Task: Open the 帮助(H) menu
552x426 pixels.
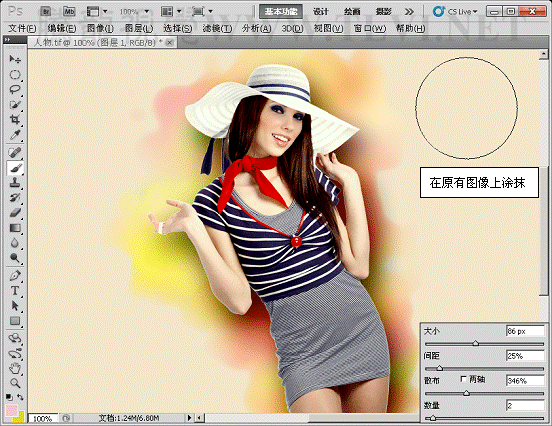Action: tap(410, 28)
